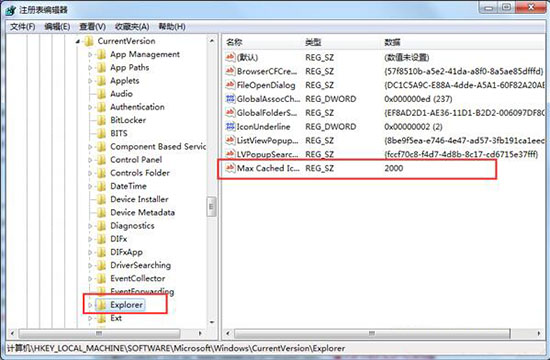Click the 0x000000ed (237) data value
Image resolution: width=550 pixels, height=360 pixels.
point(418,99)
